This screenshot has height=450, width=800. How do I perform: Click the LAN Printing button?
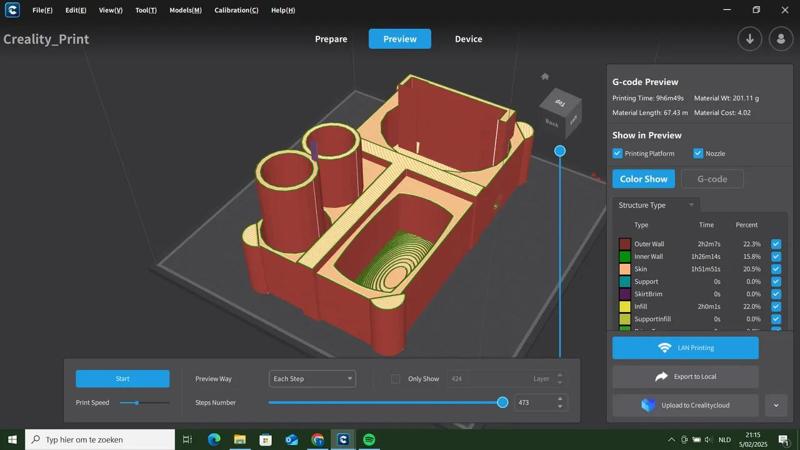[685, 347]
